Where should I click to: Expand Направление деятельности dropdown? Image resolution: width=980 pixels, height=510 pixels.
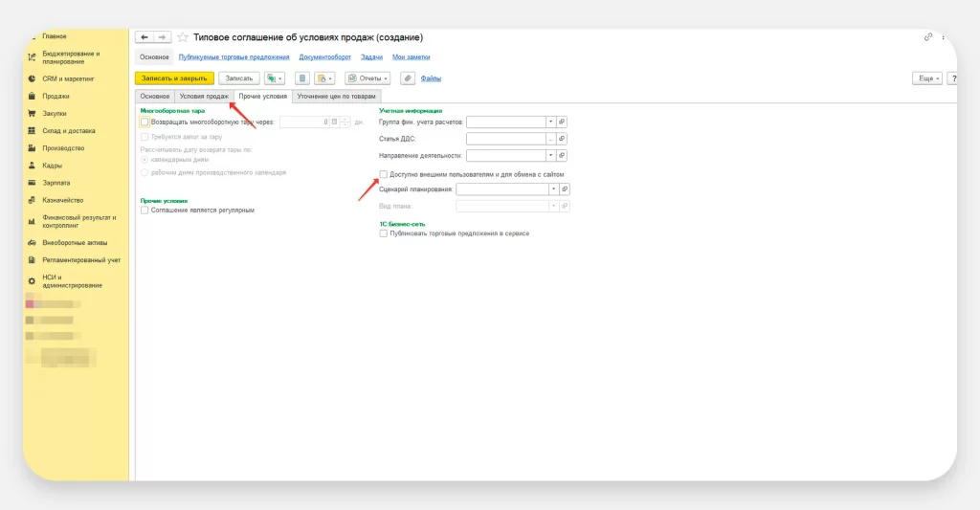[550, 155]
